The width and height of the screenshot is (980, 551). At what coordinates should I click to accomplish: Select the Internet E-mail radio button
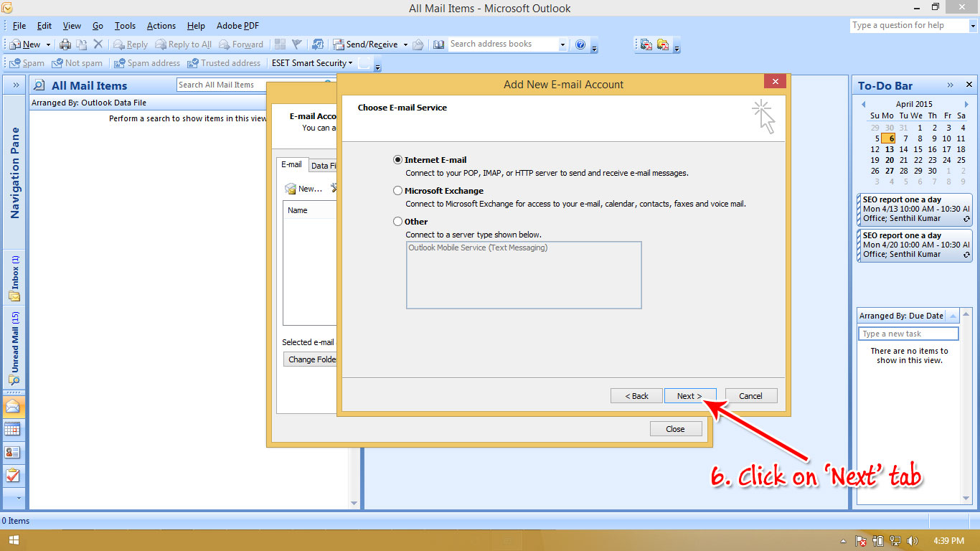397,159
